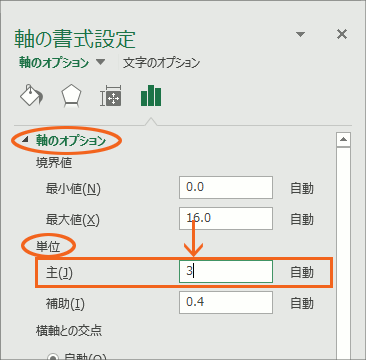
Task: Click the 最大値(X) input field
Action: (x=226, y=218)
